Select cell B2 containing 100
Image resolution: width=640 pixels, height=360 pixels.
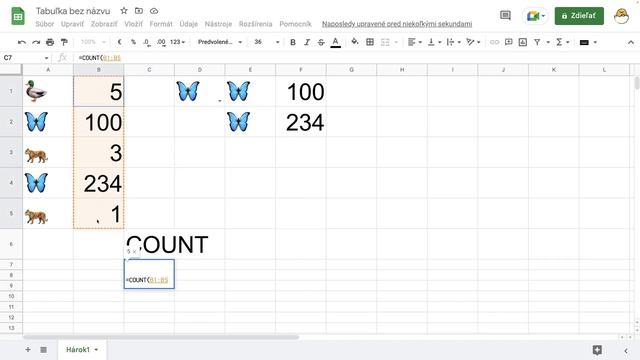(x=99, y=122)
